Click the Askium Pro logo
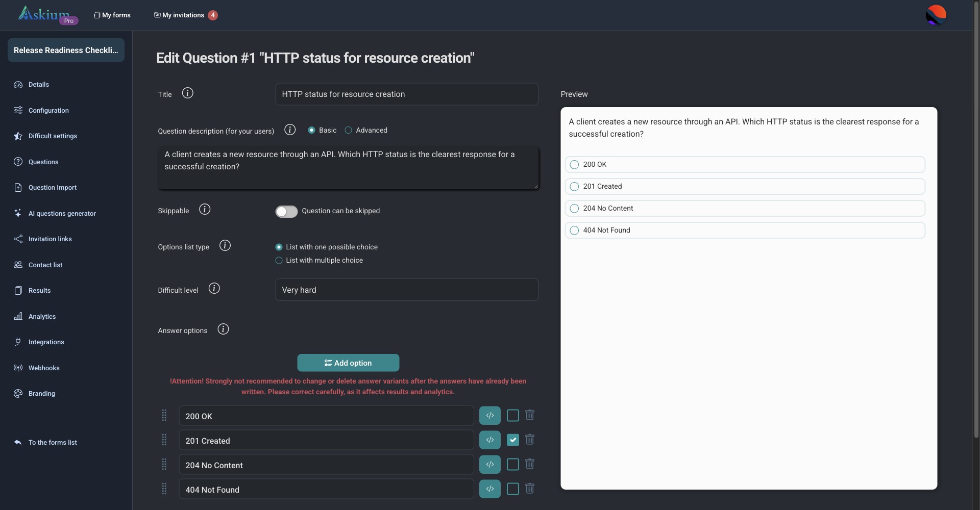The image size is (980, 510). coord(47,14)
